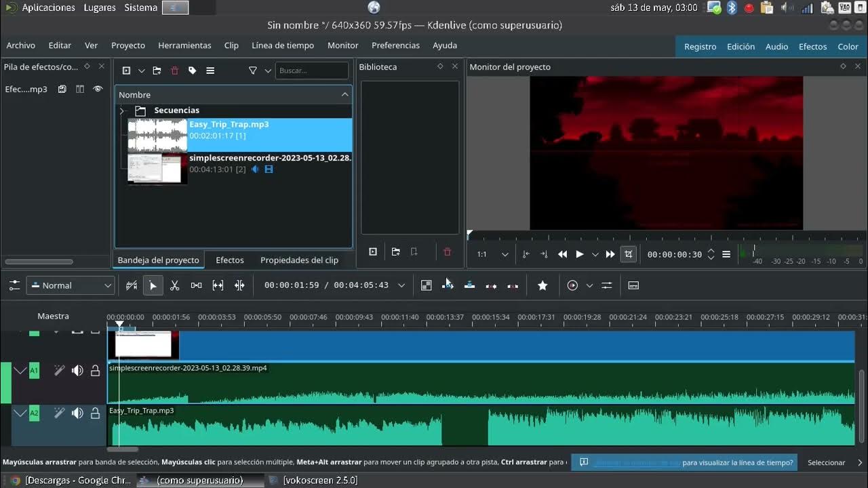Play the project monitor
Viewport: 868px width, 488px height.
click(580, 254)
